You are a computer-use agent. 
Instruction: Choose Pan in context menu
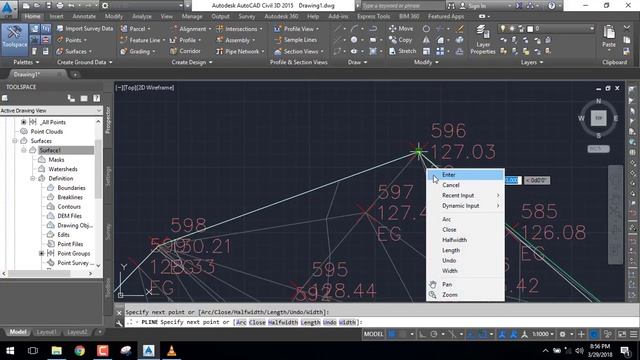pos(465,284)
